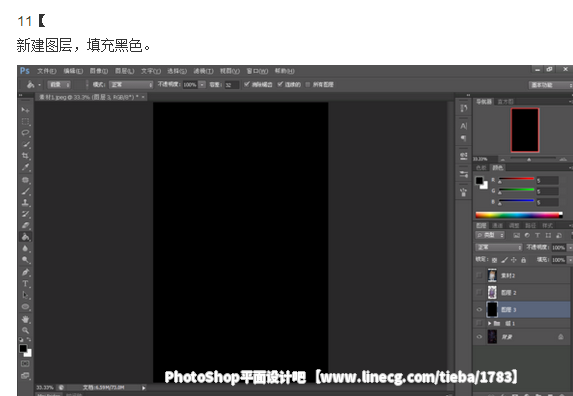Viewport: 573px width, 396px height.
Task: Click the red R slider in Color panel
Action: point(516,179)
